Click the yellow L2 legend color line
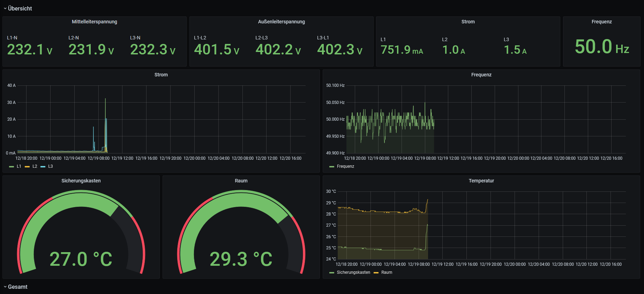 pyautogui.click(x=27, y=167)
